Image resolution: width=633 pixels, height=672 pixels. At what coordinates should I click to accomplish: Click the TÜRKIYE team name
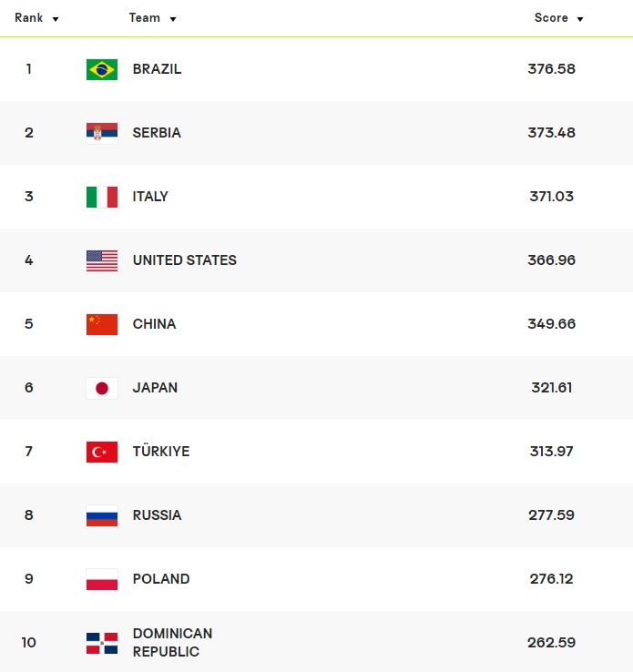161,452
